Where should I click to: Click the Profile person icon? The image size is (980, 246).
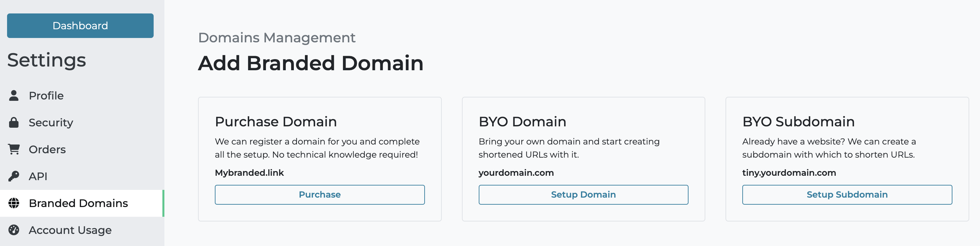coord(14,95)
